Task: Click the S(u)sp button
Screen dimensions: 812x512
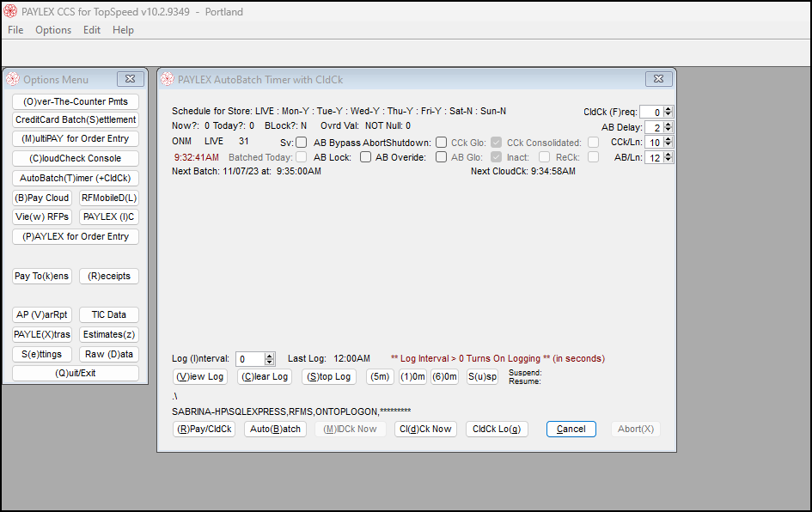Action: point(482,376)
